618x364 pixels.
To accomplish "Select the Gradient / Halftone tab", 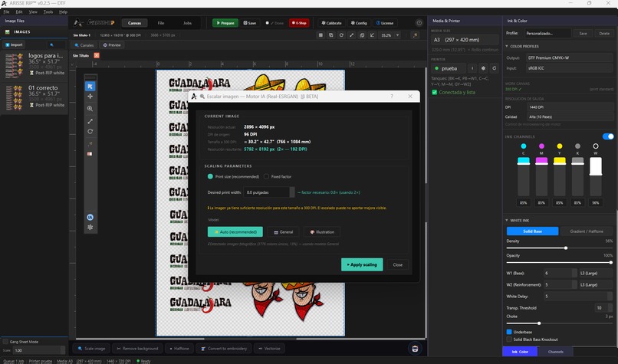I will click(x=586, y=231).
